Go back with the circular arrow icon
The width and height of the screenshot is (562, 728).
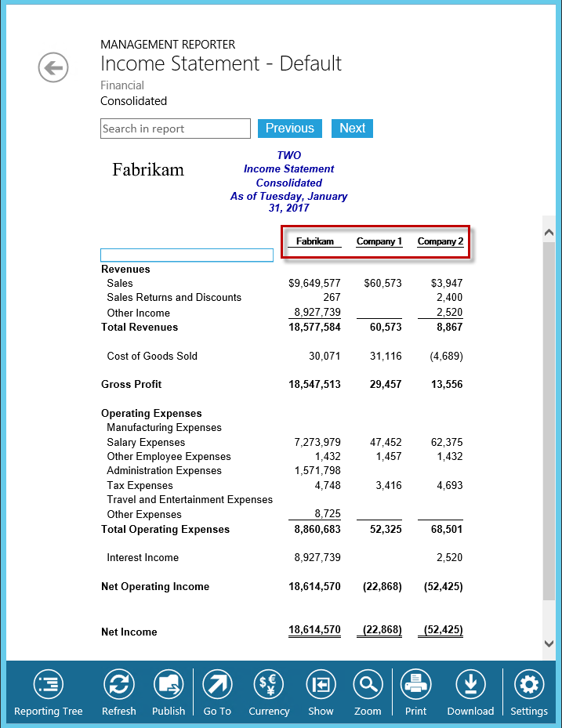(x=53, y=67)
